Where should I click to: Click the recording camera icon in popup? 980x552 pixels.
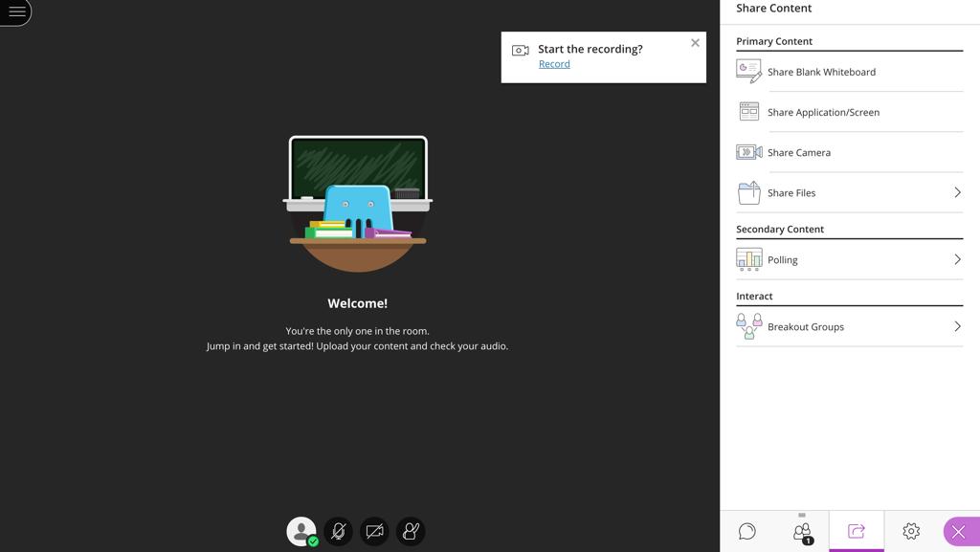click(x=521, y=51)
